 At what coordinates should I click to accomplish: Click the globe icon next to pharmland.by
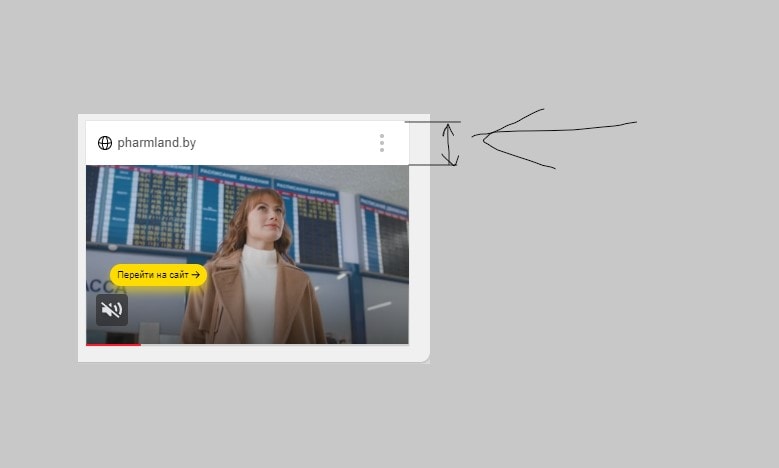click(105, 143)
